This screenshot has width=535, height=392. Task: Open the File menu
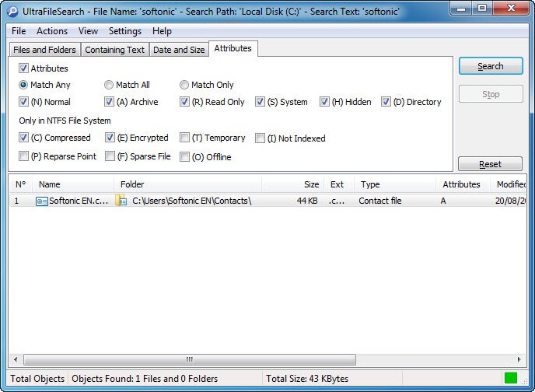pyautogui.click(x=19, y=31)
